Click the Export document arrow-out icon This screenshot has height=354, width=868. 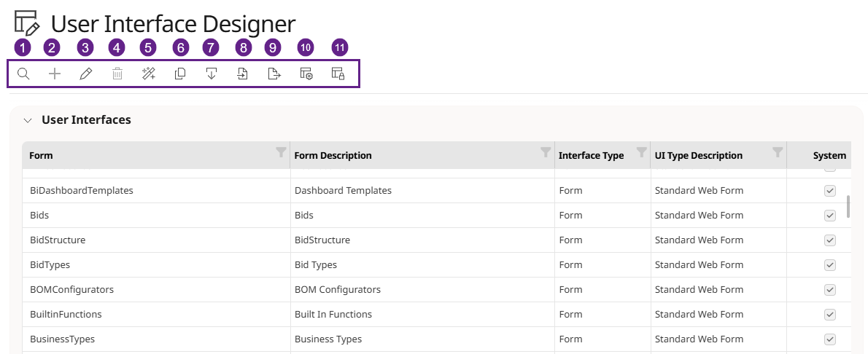point(274,74)
